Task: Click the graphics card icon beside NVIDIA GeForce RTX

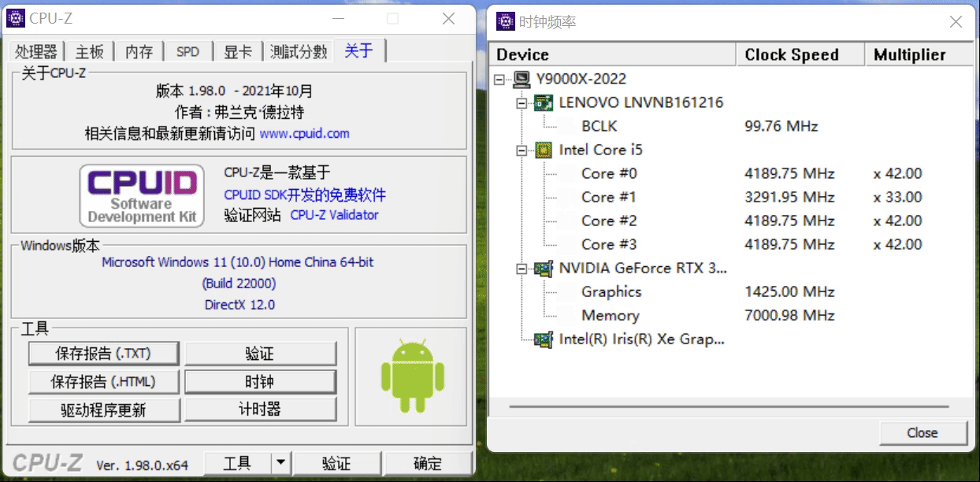Action: click(x=543, y=269)
